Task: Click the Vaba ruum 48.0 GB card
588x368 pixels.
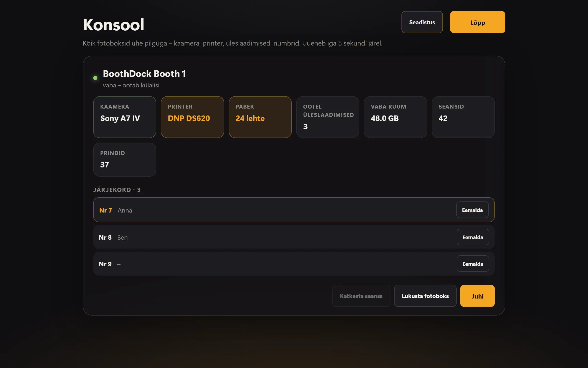Action: point(395,117)
